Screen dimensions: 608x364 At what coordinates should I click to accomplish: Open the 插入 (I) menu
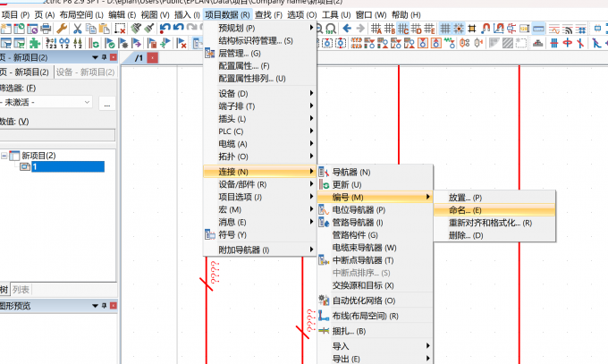[187, 14]
